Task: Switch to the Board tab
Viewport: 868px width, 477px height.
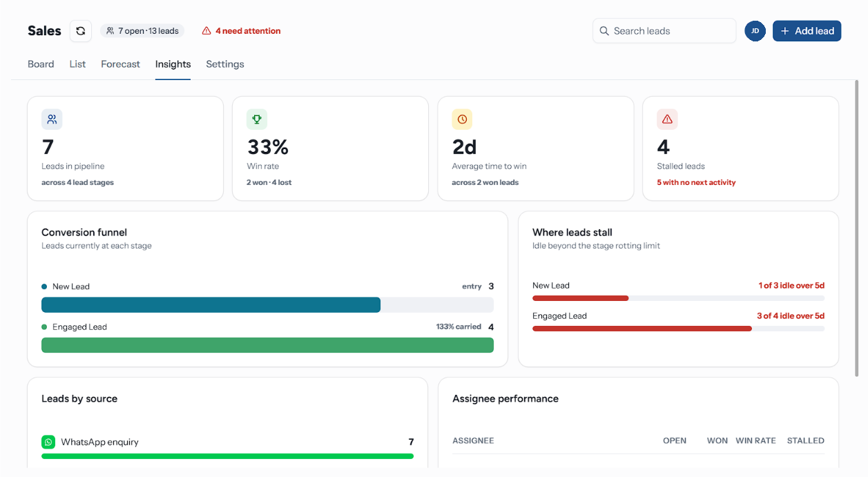Action: (x=41, y=64)
